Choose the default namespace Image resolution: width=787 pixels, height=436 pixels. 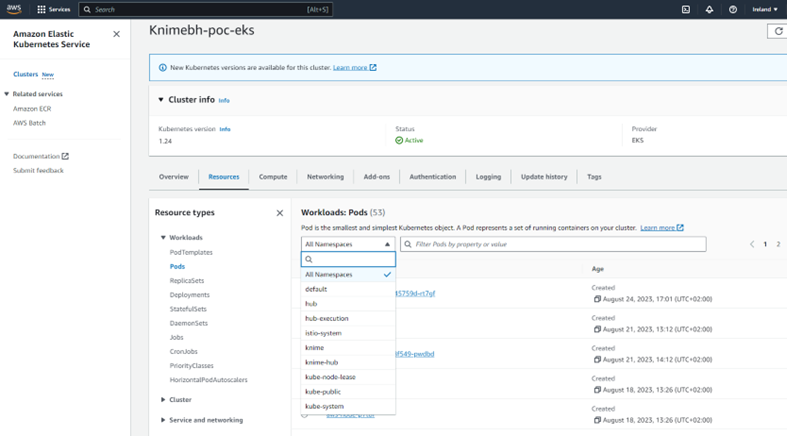pyautogui.click(x=348, y=289)
